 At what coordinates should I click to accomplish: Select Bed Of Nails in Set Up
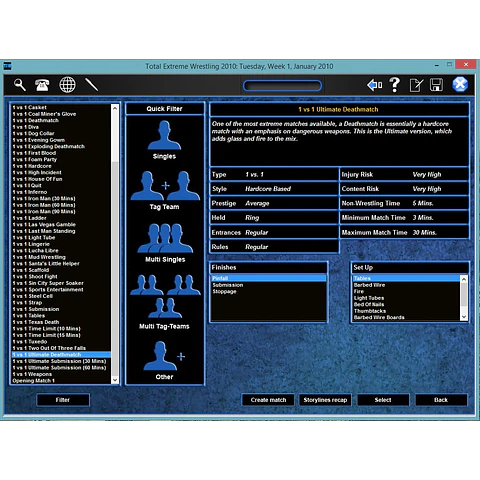[x=407, y=304]
